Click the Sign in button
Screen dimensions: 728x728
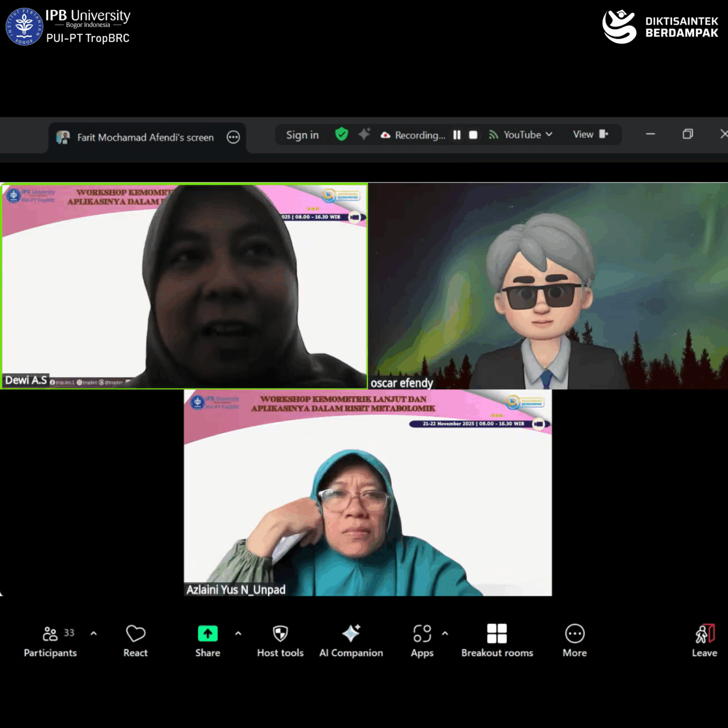coord(302,134)
